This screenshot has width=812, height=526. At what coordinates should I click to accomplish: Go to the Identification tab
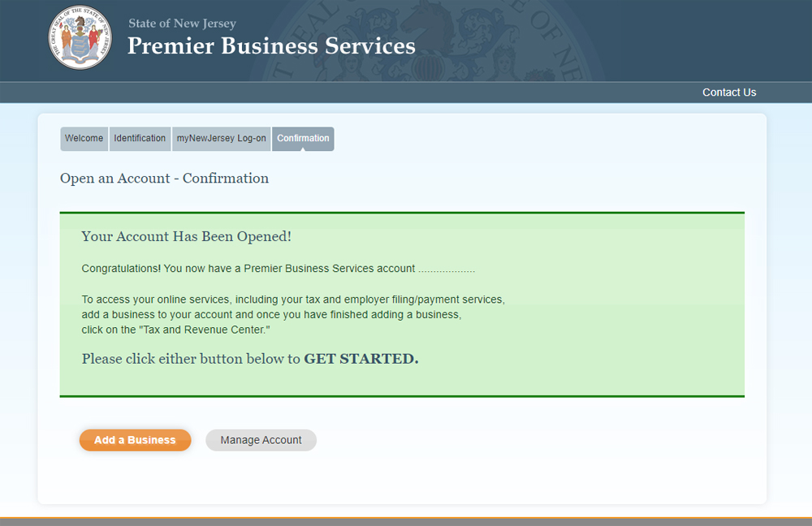[x=140, y=139]
